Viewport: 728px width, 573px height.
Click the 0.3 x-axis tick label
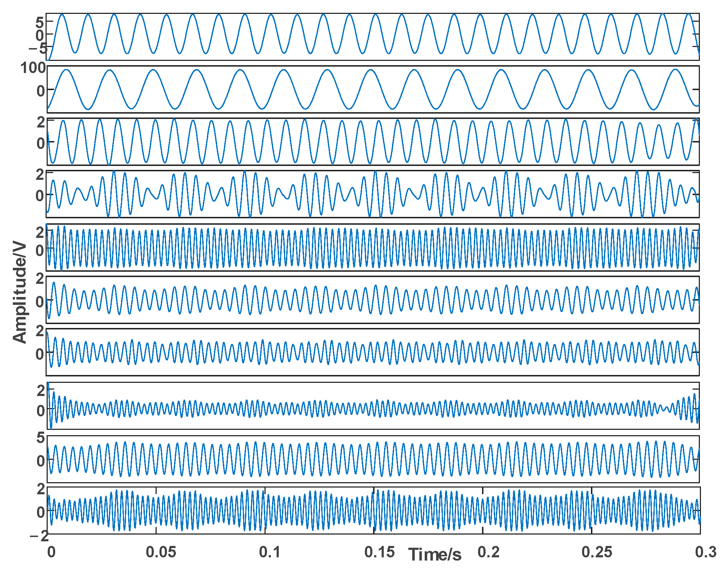coord(706,552)
